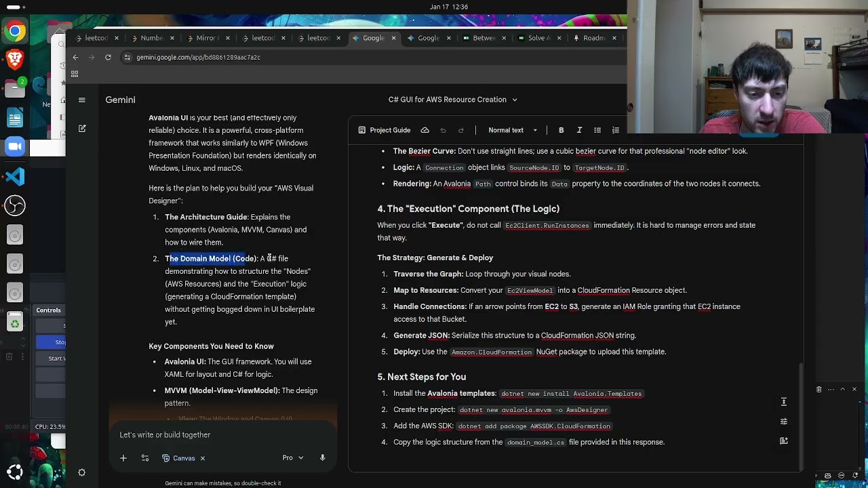Click the Project Guide canvas title
Viewport: 868px width, 488px height.
point(390,130)
